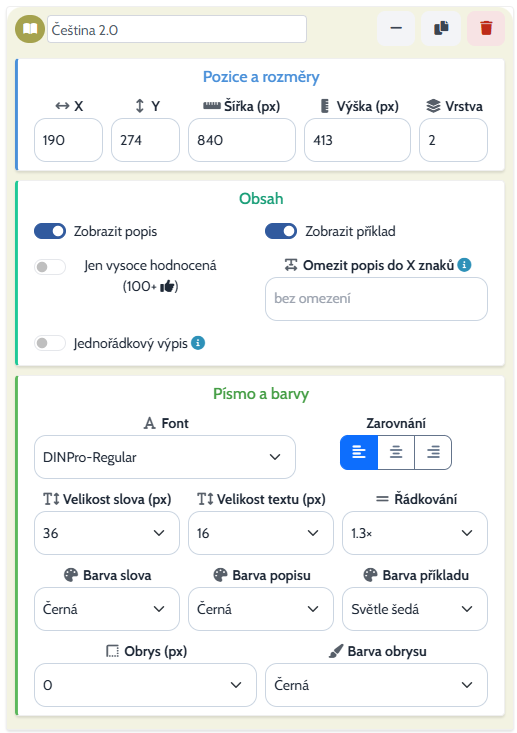The height and width of the screenshot is (733, 517).
Task: Expand the Velikost slova dropdown
Action: click(x=107, y=533)
